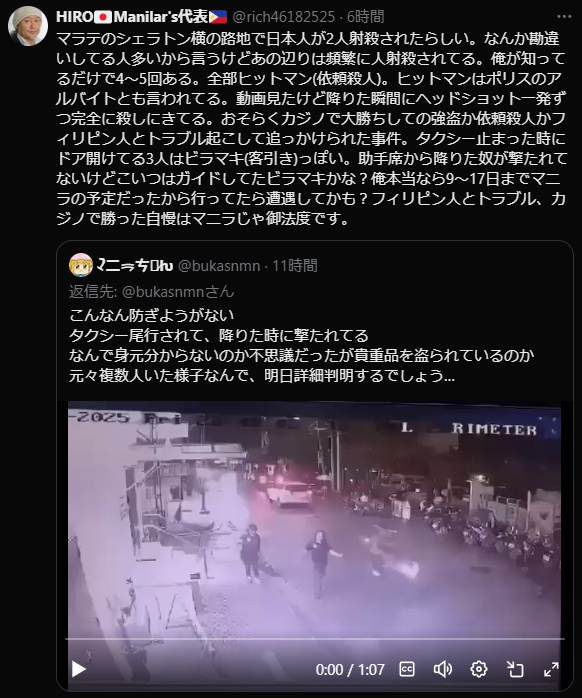The width and height of the screenshot is (582, 698).
Task: Open HIRO's profile avatar picture
Action: pos(28,26)
